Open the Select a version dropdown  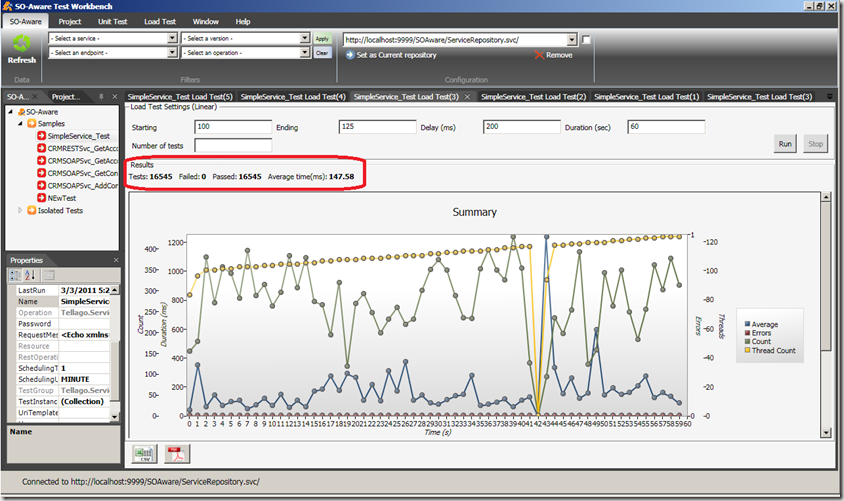coord(305,38)
